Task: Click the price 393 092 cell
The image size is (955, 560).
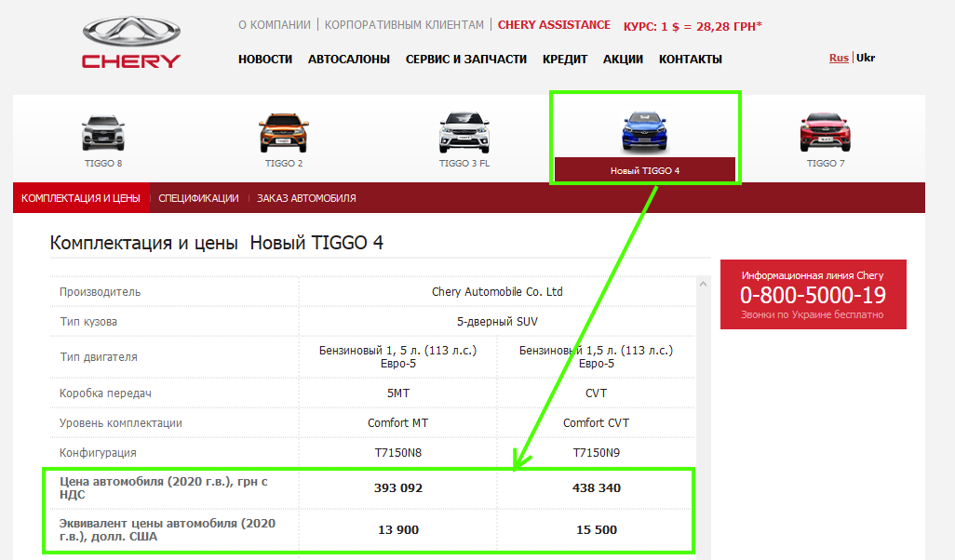Action: [398, 487]
